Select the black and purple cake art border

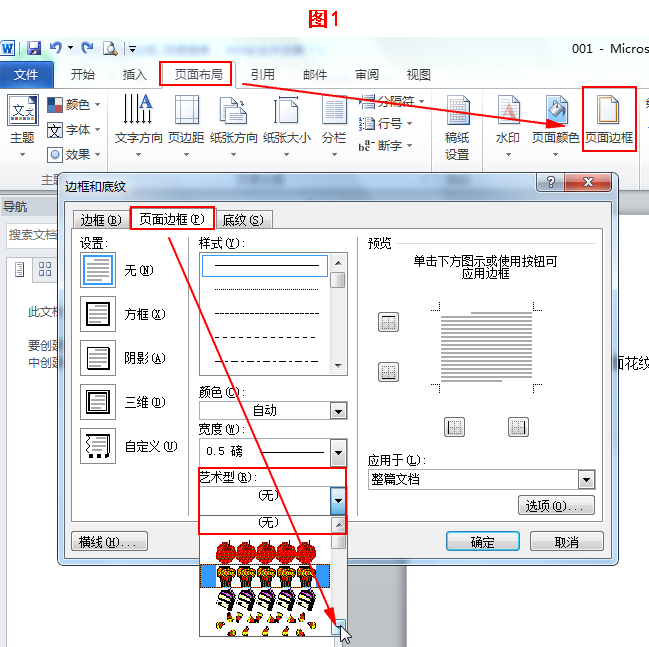click(266, 599)
